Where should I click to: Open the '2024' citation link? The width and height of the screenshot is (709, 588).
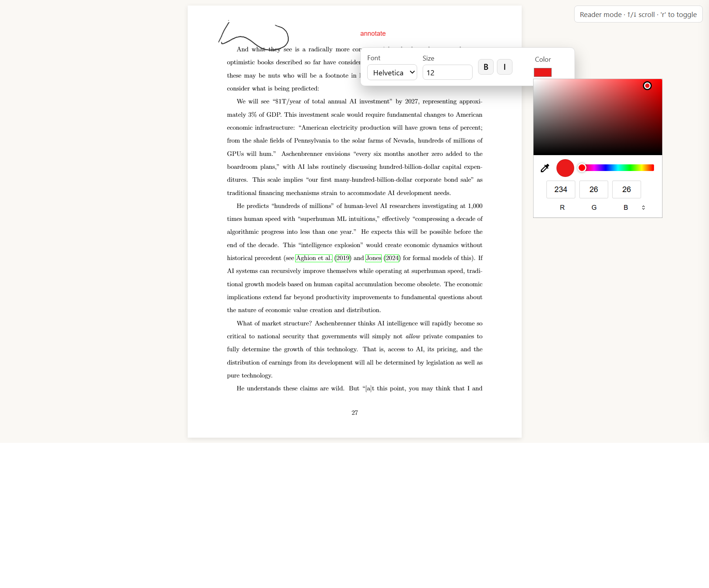click(x=392, y=258)
